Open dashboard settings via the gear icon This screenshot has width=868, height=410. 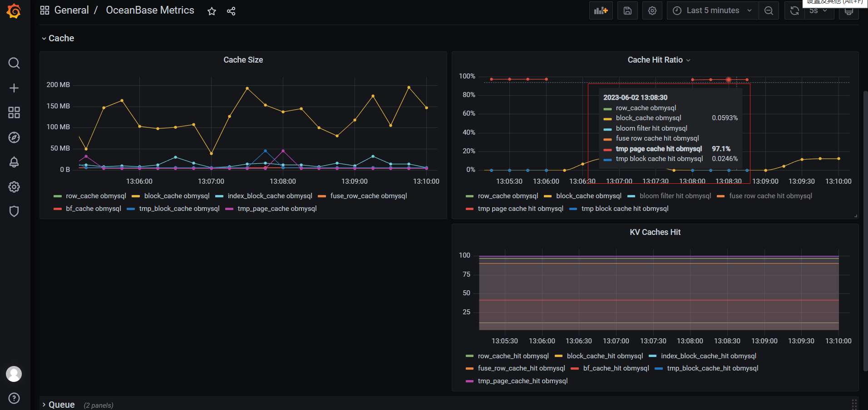pos(652,10)
